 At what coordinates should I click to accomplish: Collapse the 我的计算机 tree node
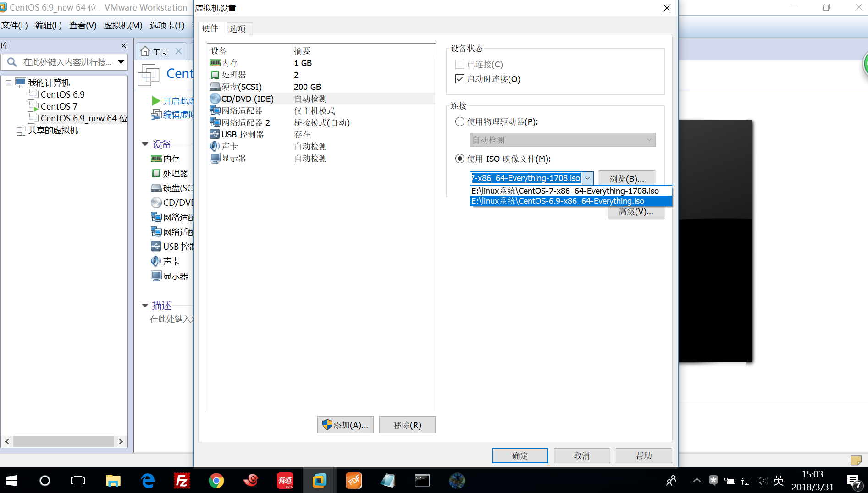pyautogui.click(x=8, y=83)
